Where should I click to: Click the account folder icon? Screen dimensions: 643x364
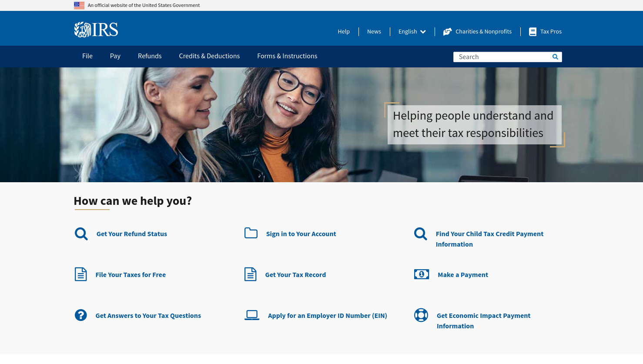pyautogui.click(x=251, y=233)
